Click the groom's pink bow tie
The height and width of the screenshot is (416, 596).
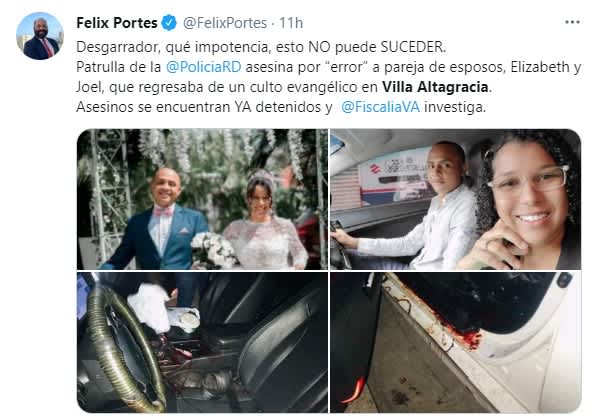pyautogui.click(x=163, y=211)
